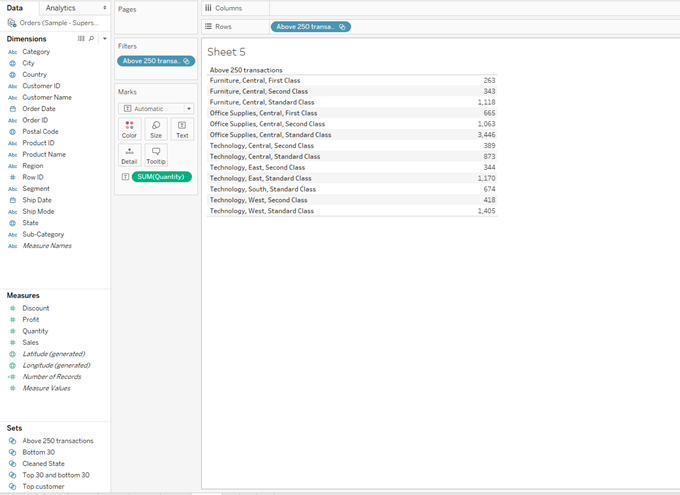
Task: Switch to the Data tab
Action: [x=15, y=8]
